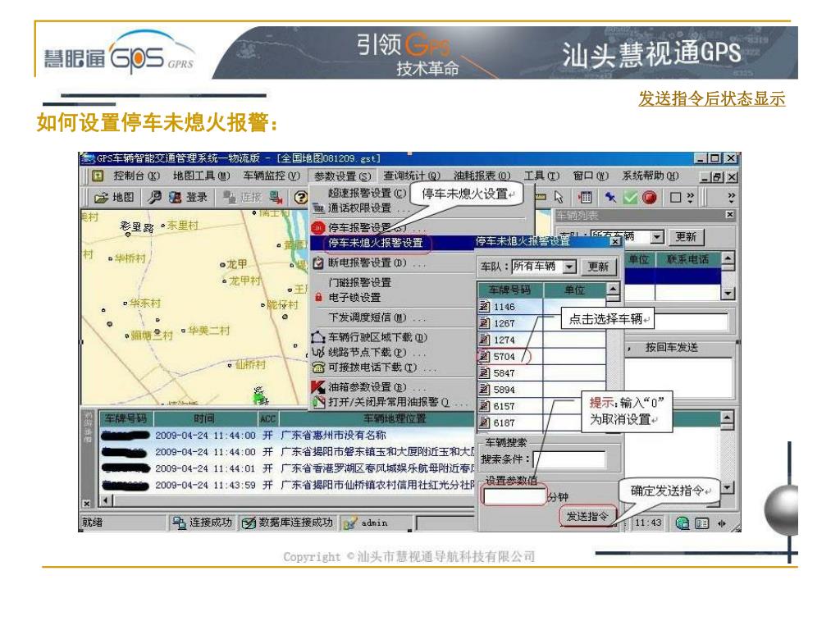Close the 车辆列表 panel
This screenshot has height=630, width=840.
pyautogui.click(x=729, y=214)
